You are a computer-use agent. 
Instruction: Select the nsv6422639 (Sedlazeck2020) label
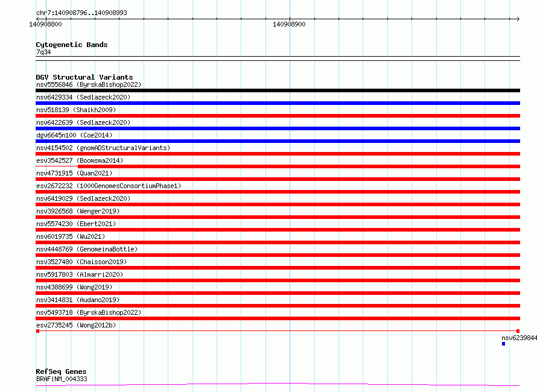click(x=83, y=122)
